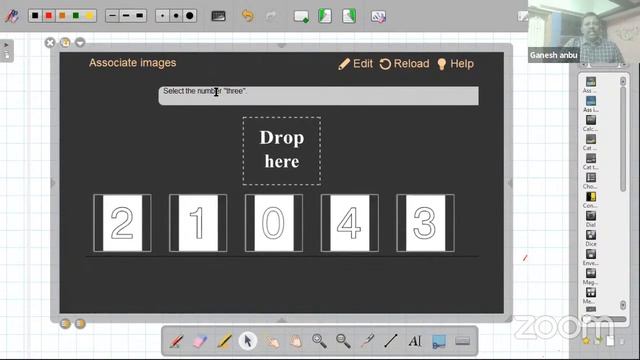
Task: Choose the Capture screen area tool
Action: 439,341
